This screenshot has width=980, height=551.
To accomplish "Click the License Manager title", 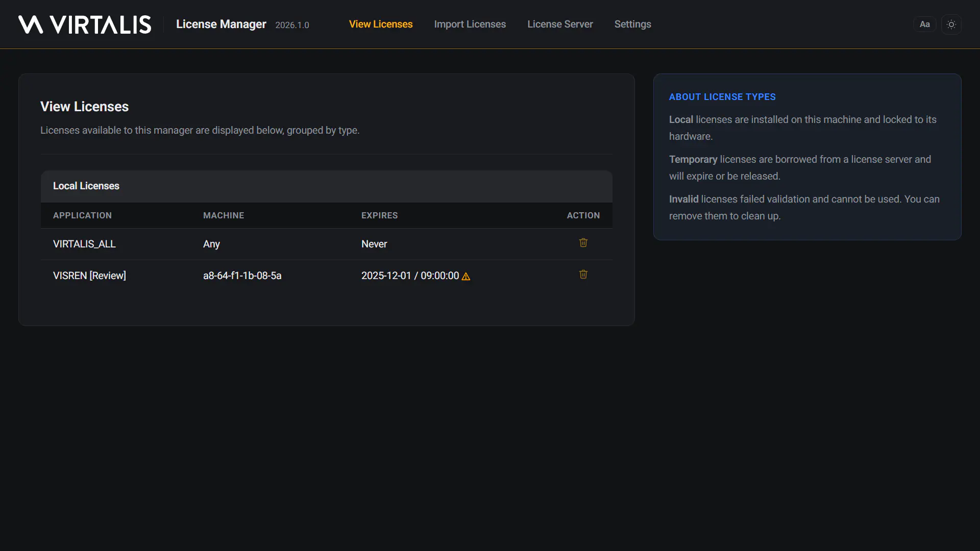I will [x=221, y=24].
